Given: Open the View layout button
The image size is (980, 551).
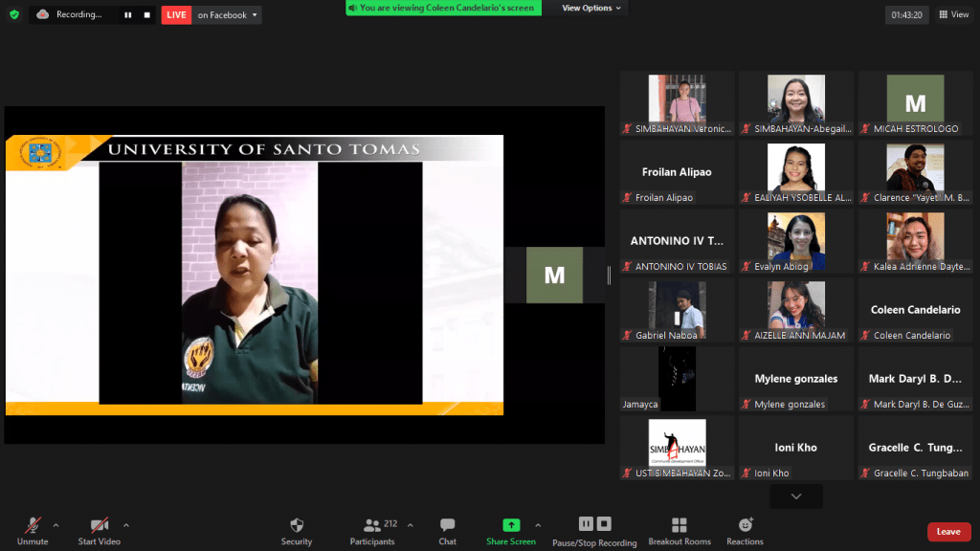Looking at the screenshot, I should click(x=954, y=14).
